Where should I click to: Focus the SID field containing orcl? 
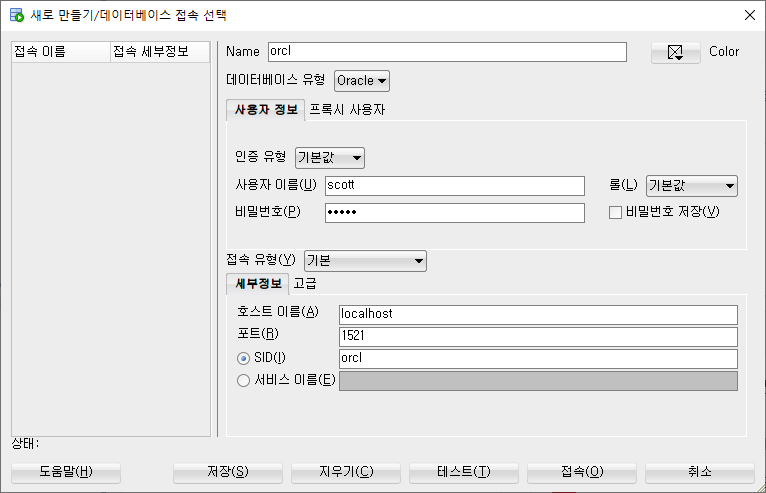point(538,359)
